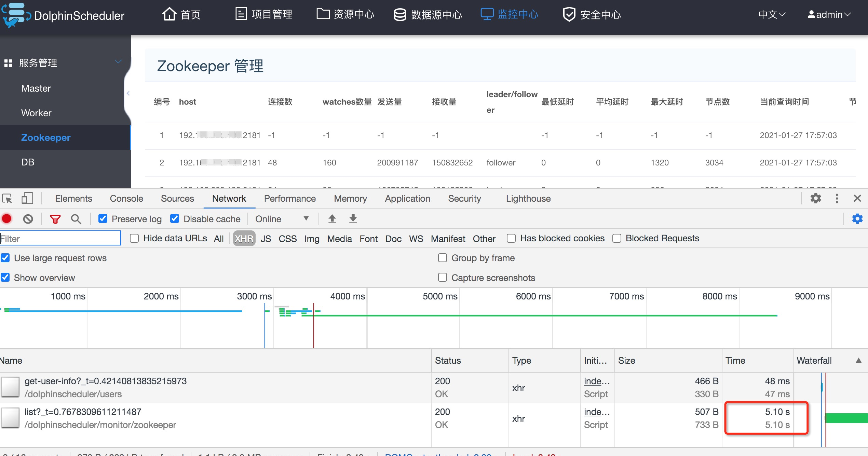Open the Online throttling dropdown
Image resolution: width=868 pixels, height=456 pixels.
pyautogui.click(x=282, y=219)
